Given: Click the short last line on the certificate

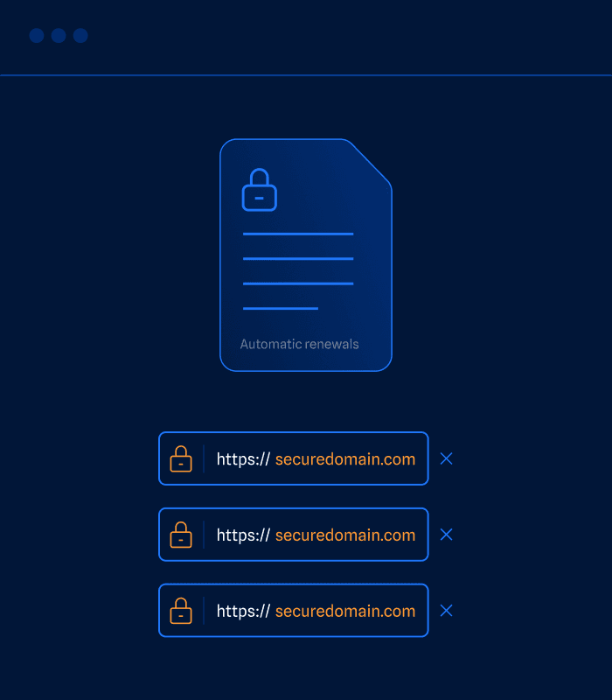Looking at the screenshot, I should [280, 309].
